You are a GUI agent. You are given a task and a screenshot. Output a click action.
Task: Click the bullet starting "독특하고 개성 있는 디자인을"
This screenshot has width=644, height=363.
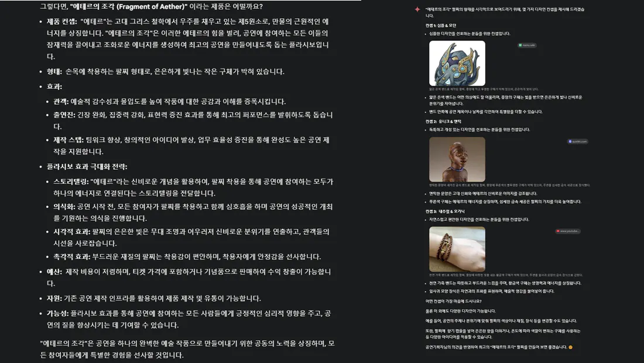479,130
